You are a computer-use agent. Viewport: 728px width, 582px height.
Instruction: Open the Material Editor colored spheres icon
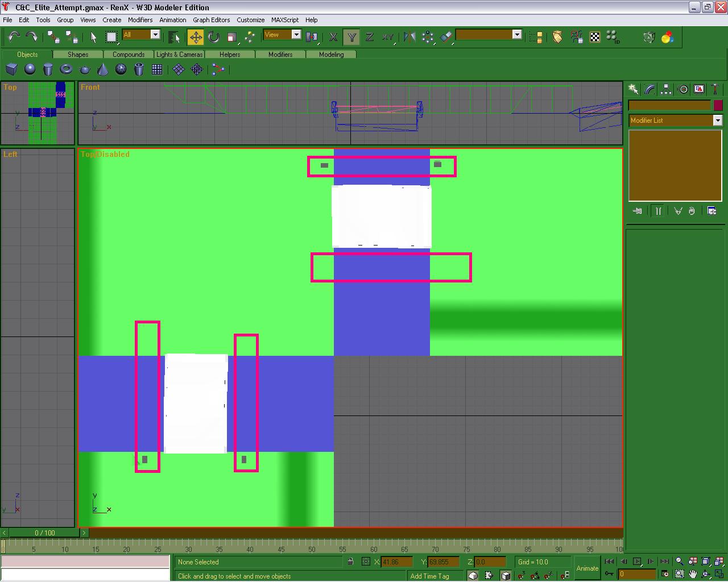click(667, 38)
